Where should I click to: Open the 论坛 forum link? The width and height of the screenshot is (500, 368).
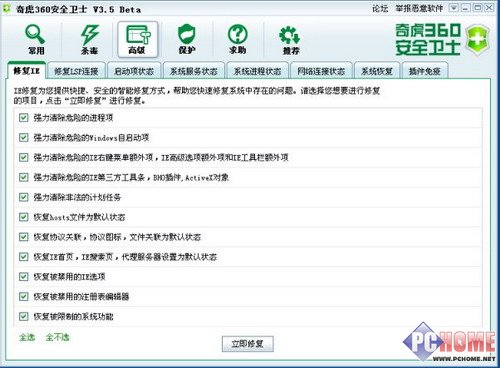click(x=380, y=8)
